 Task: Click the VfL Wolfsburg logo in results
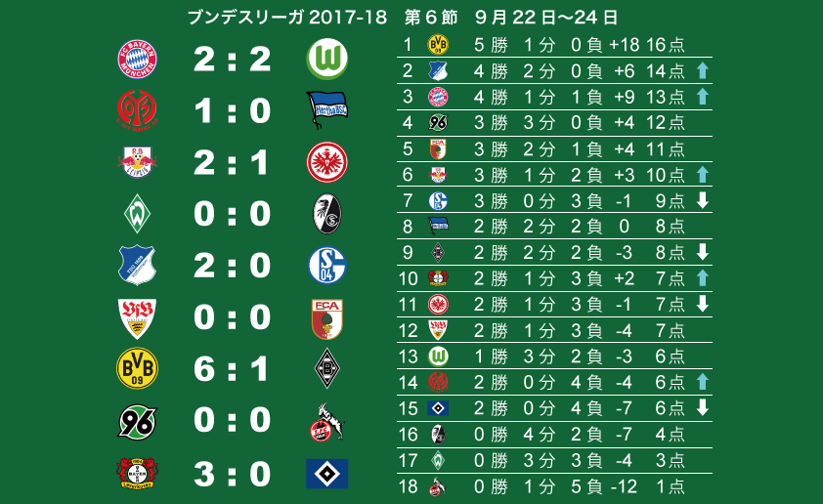(327, 59)
